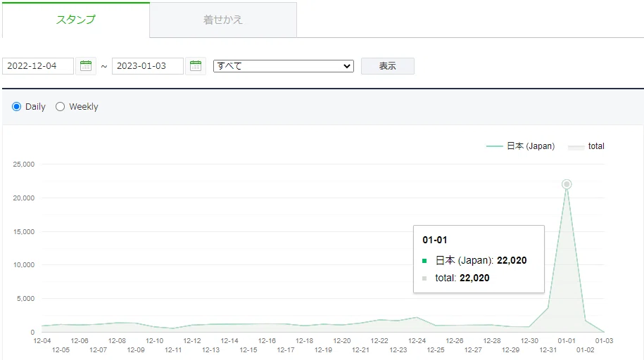Open the start date calendar picker

click(86, 65)
